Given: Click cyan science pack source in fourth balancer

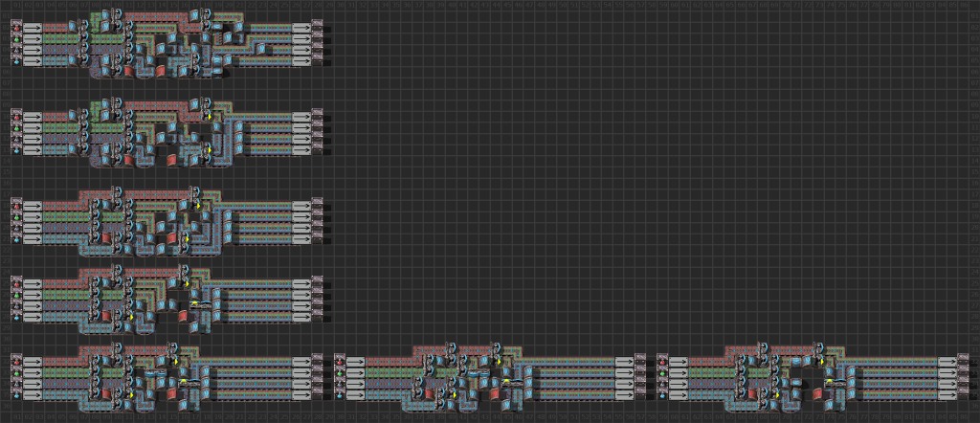Looking at the screenshot, I should click(17, 318).
